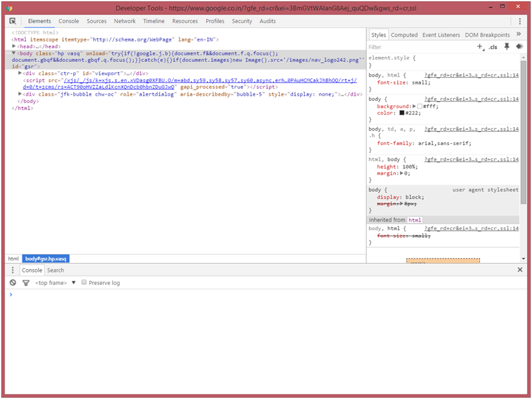Click the white #fff background color swatch
The width and height of the screenshot is (532, 399).
pos(420,106)
